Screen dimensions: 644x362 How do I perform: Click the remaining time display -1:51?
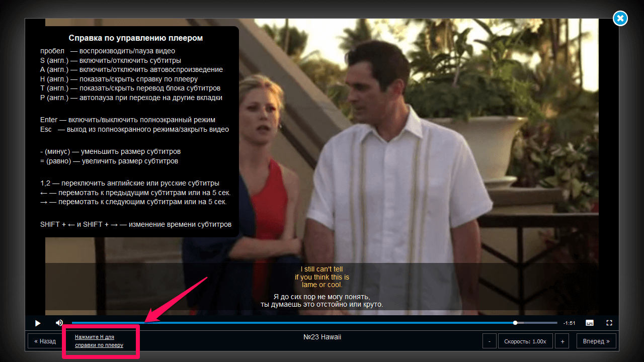pyautogui.click(x=569, y=323)
